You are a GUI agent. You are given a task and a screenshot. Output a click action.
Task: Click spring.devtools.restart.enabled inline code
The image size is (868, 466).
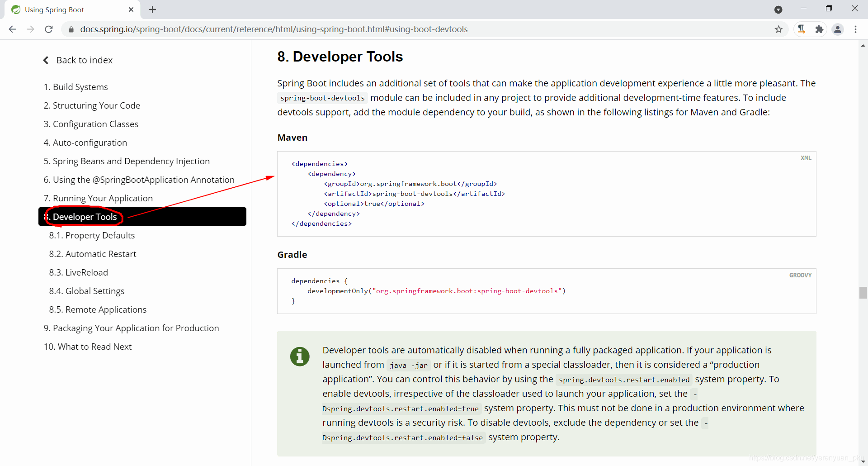[x=624, y=380]
